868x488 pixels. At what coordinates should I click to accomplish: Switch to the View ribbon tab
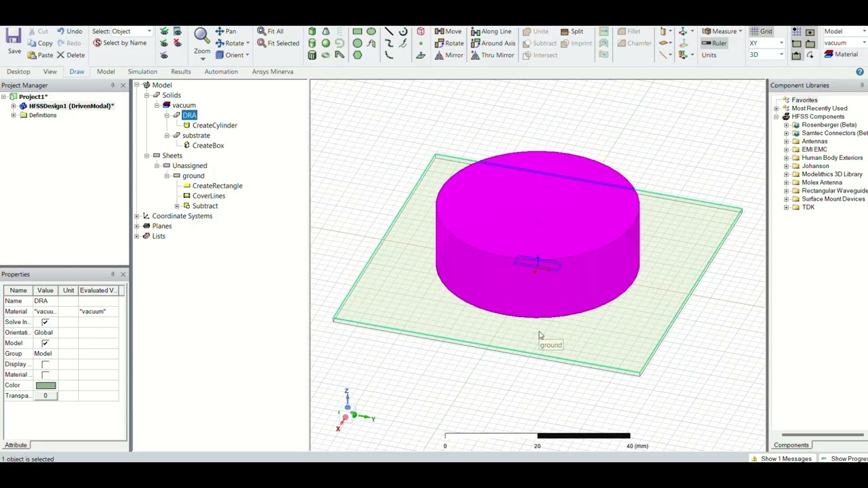point(50,72)
